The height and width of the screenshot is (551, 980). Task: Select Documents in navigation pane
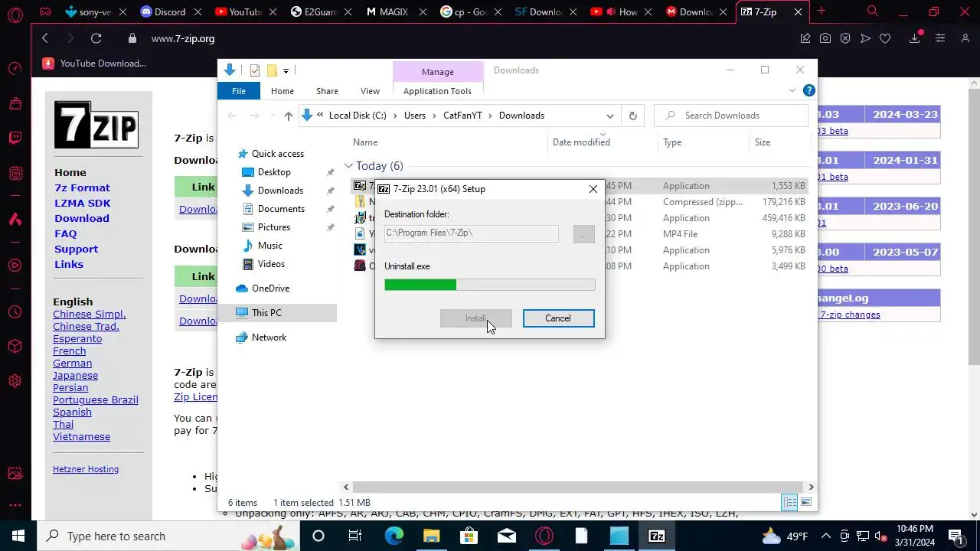281,209
